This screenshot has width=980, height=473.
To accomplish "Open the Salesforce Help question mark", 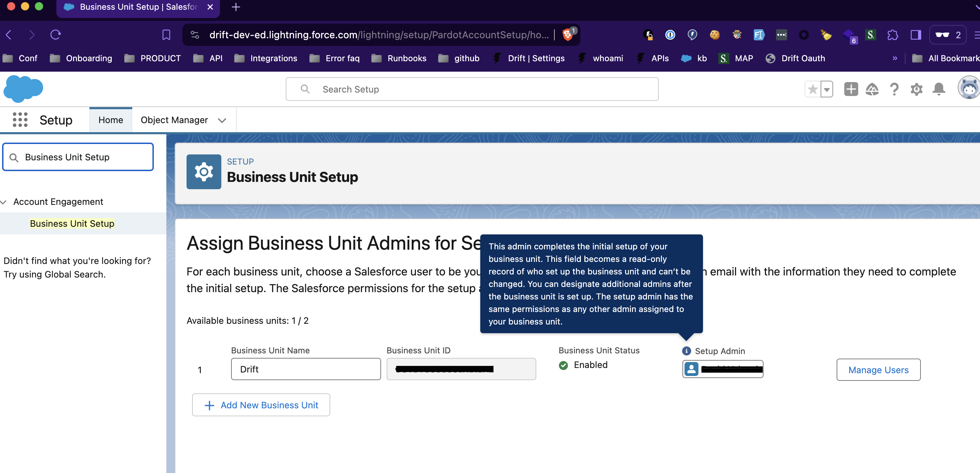I will [x=894, y=89].
